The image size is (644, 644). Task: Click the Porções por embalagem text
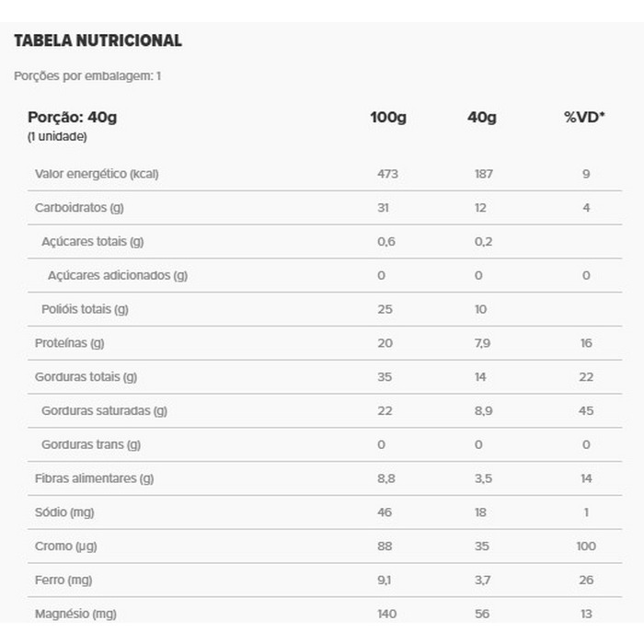tap(87, 75)
